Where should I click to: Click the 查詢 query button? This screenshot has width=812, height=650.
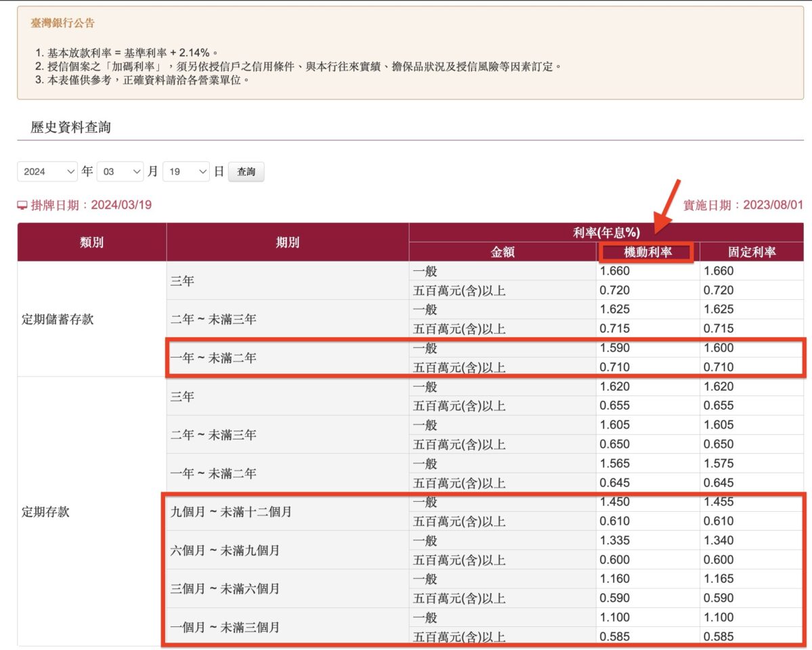click(246, 172)
